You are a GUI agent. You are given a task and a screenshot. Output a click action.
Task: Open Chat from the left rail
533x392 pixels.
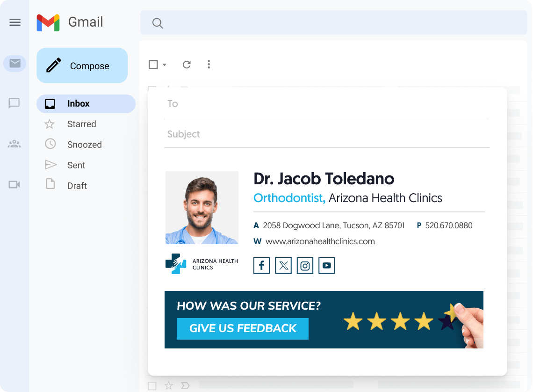[x=14, y=103]
